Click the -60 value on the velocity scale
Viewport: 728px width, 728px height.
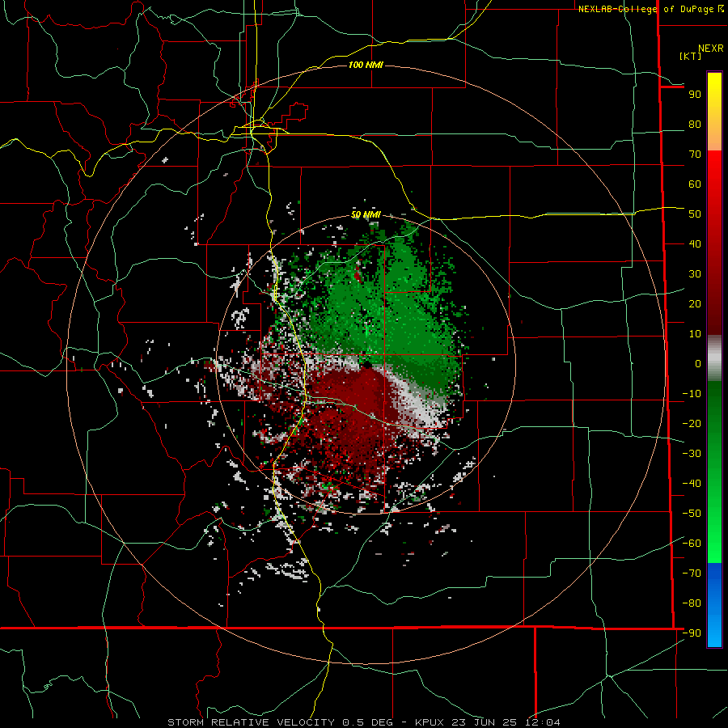coord(692,544)
